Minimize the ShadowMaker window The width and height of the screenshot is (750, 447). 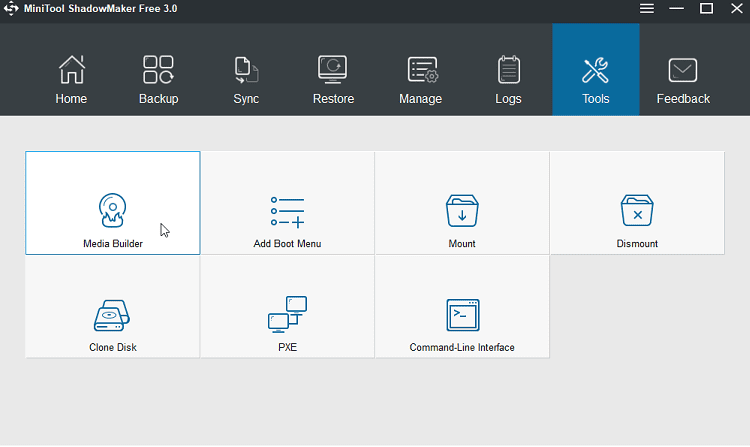(676, 9)
